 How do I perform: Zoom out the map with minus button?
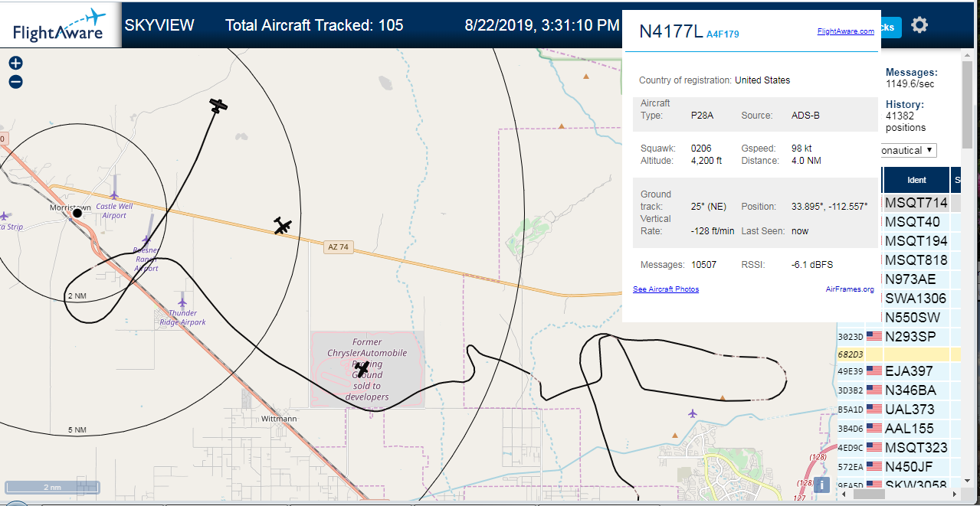click(x=15, y=82)
